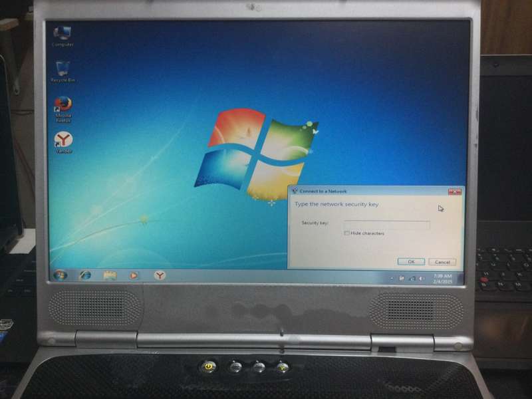Focus the Security key input field
The width and height of the screenshot is (532, 399).
(x=387, y=224)
